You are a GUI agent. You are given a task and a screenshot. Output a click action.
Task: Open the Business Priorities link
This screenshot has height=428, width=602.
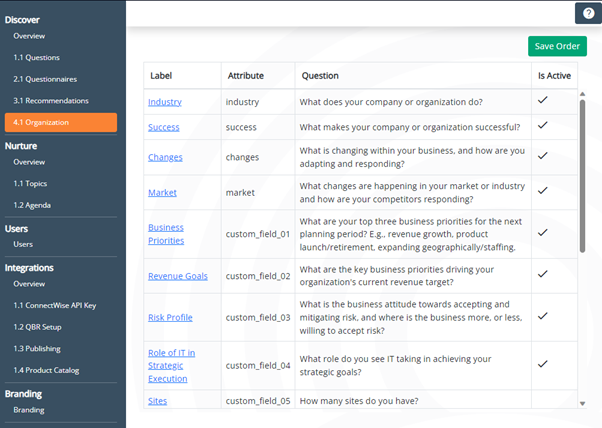pos(166,234)
